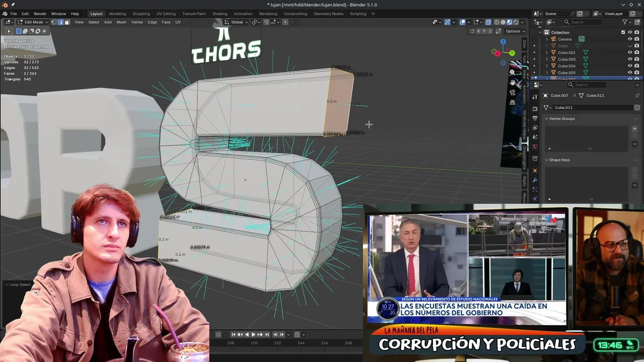Viewport: 644px width, 362px height.
Task: Click the pan hand viewport icon
Action: click(512, 82)
